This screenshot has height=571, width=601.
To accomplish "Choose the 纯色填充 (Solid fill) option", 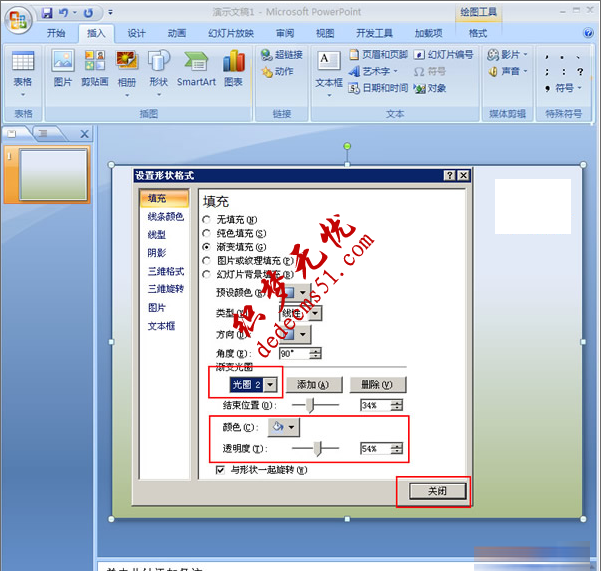I will point(207,232).
